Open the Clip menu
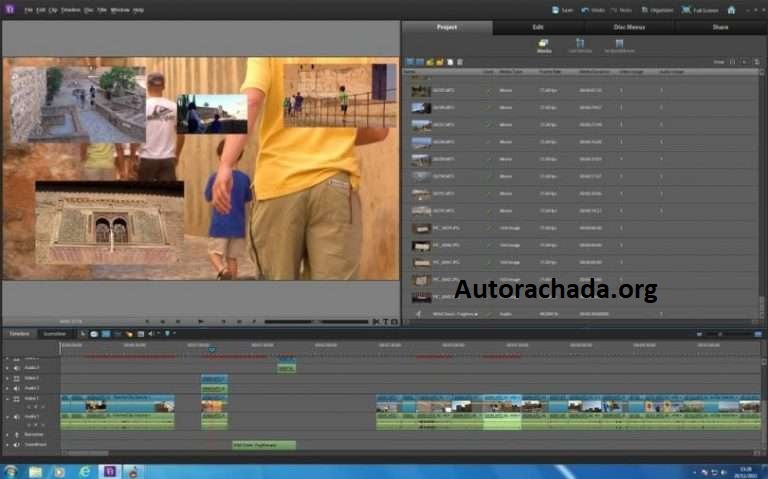This screenshot has width=768, height=479. (x=53, y=10)
